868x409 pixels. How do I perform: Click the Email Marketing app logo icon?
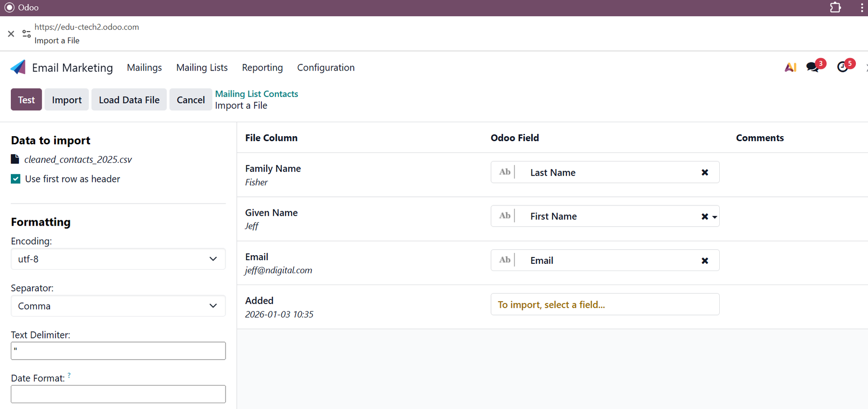18,67
